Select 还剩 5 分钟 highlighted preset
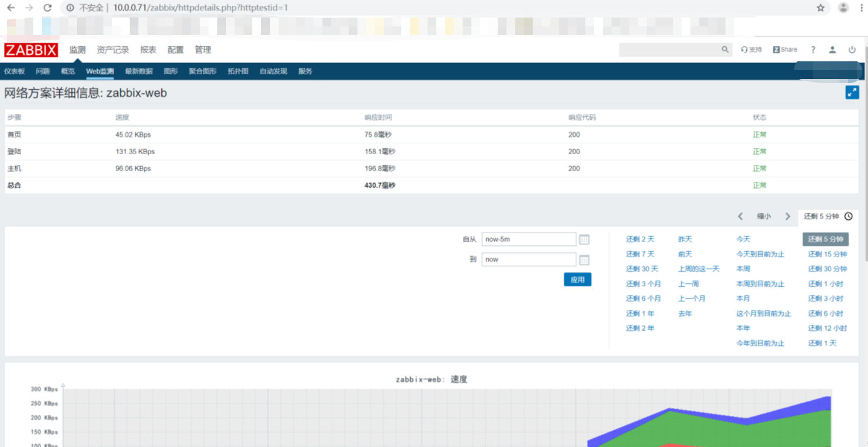Screen dimensions: 868x447 click(x=825, y=239)
